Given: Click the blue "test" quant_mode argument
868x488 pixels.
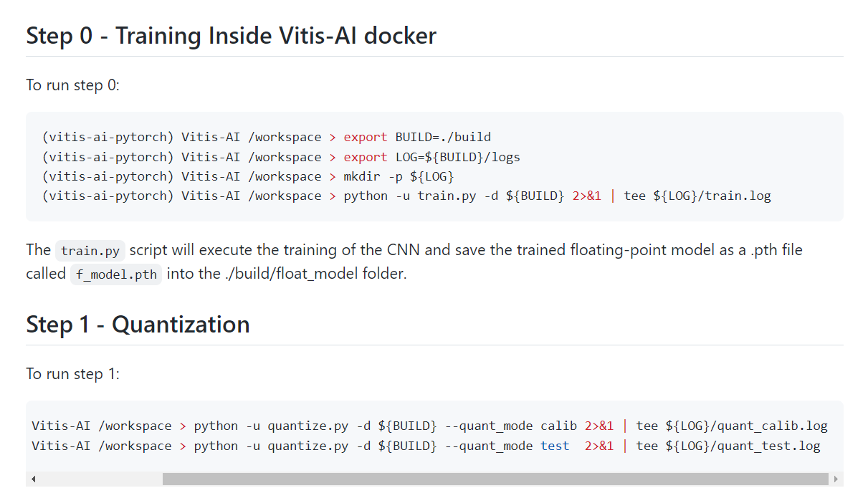Looking at the screenshot, I should click(555, 446).
